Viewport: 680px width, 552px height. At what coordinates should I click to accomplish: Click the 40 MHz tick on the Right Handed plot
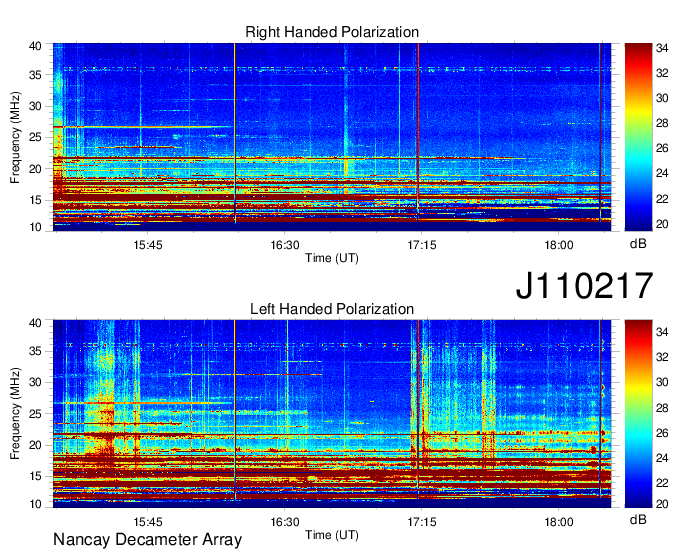point(35,46)
